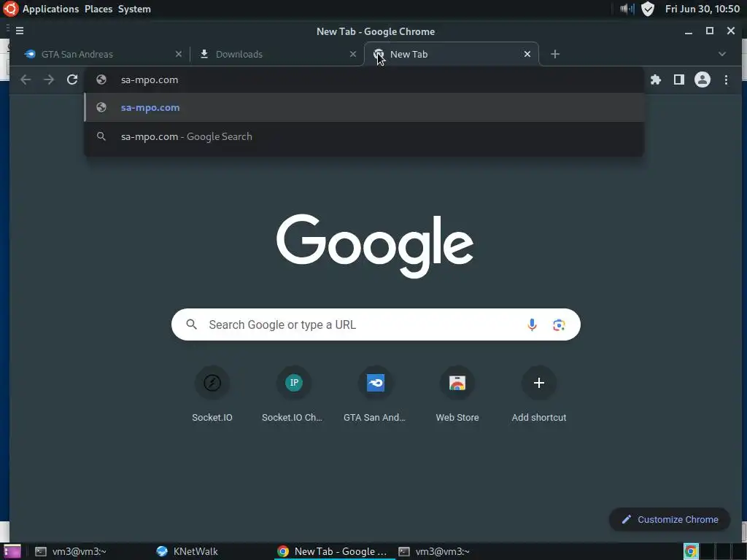Click the Customize Chrome button
Screen dimensions: 747x560
point(670,519)
